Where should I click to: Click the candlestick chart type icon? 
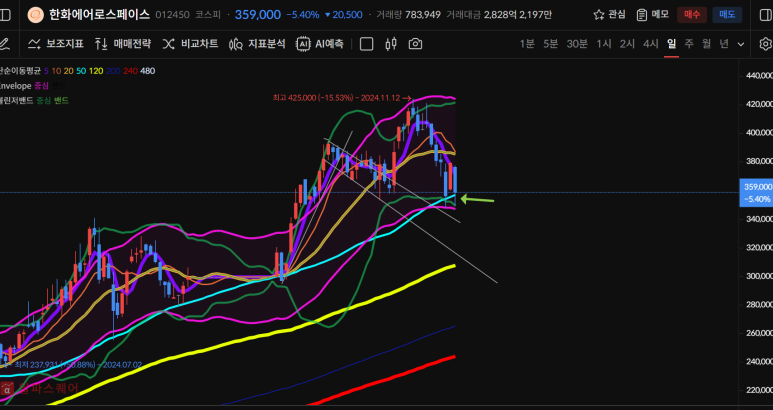391,44
